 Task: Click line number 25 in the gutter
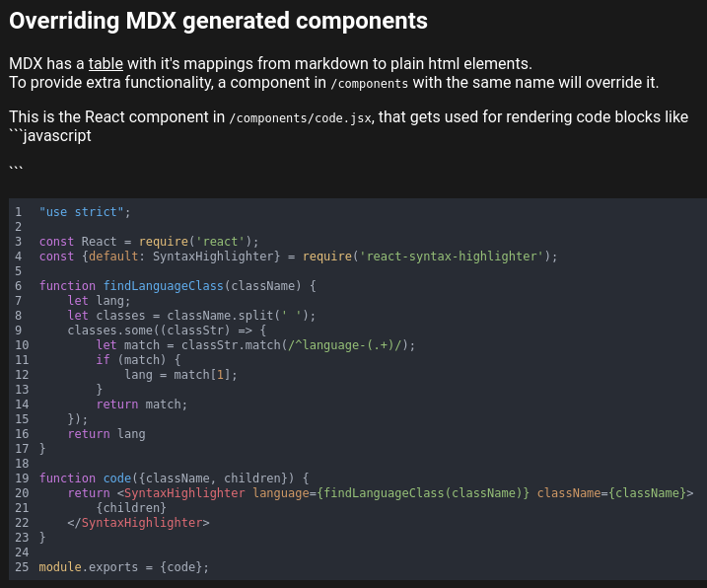pyautogui.click(x=22, y=567)
